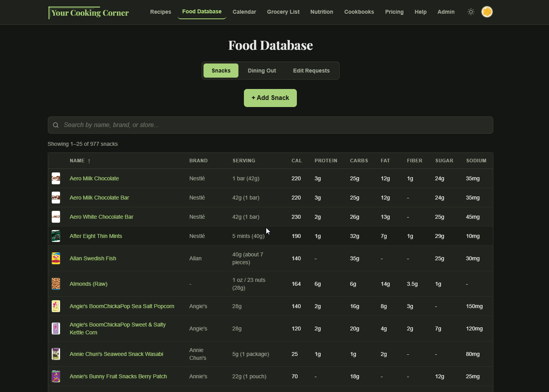Click the 'Food Database' page heading
The image size is (549, 392).
(271, 45)
